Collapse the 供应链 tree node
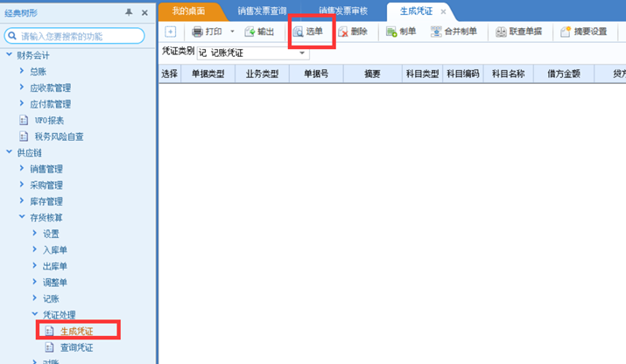 tap(9, 152)
